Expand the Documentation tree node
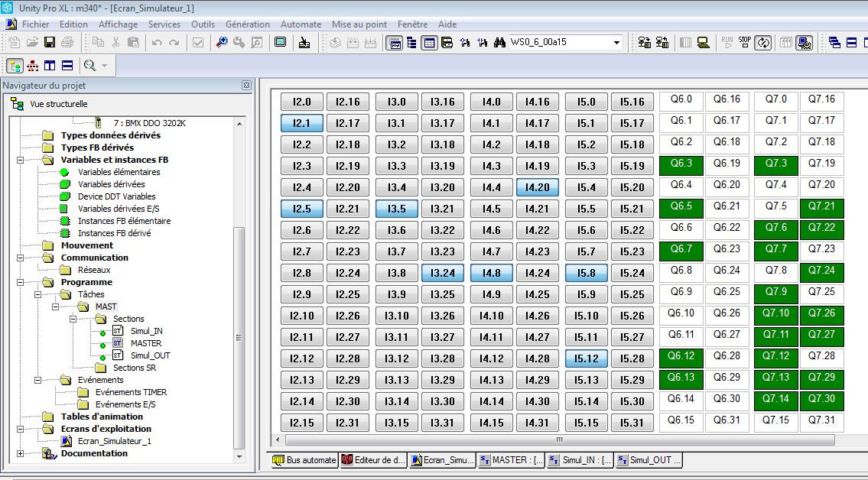Viewport: 868px width, 480px height. [20, 453]
